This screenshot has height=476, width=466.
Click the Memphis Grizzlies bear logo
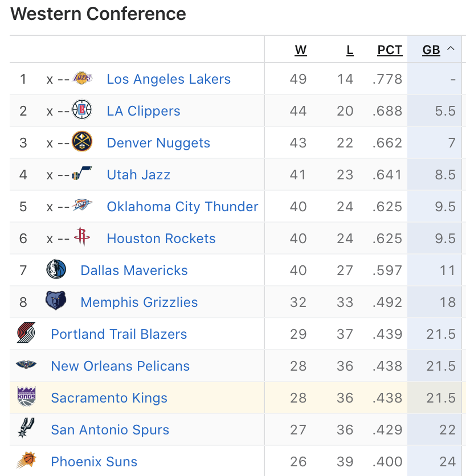pyautogui.click(x=56, y=301)
